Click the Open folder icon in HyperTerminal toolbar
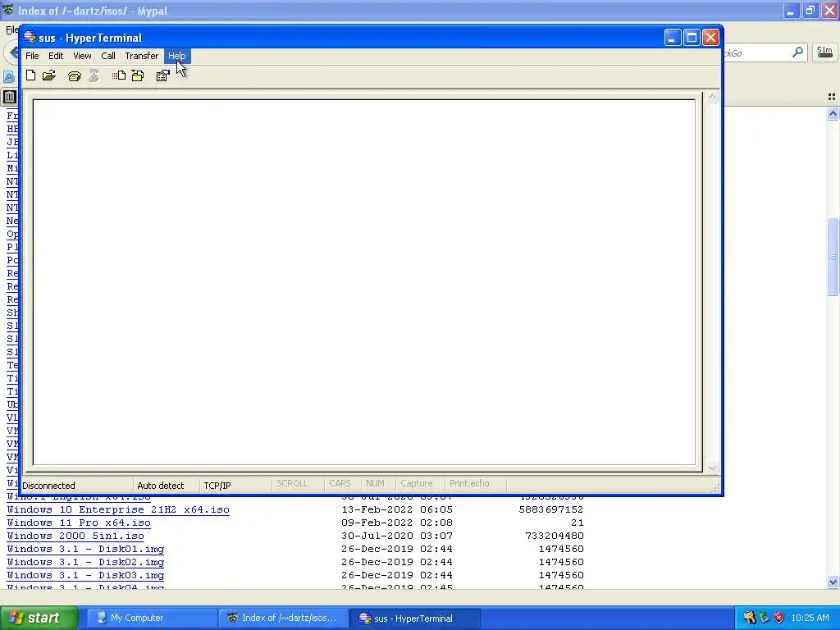 49,75
